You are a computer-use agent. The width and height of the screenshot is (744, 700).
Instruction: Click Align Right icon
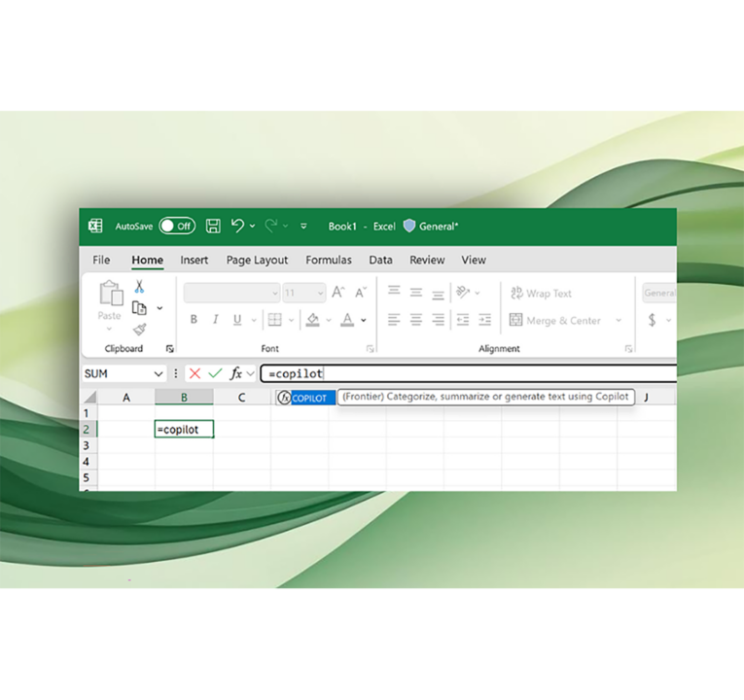(x=438, y=320)
